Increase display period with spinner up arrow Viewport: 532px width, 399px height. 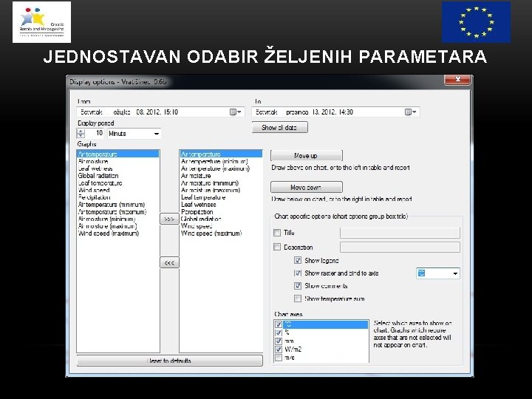pos(81,131)
